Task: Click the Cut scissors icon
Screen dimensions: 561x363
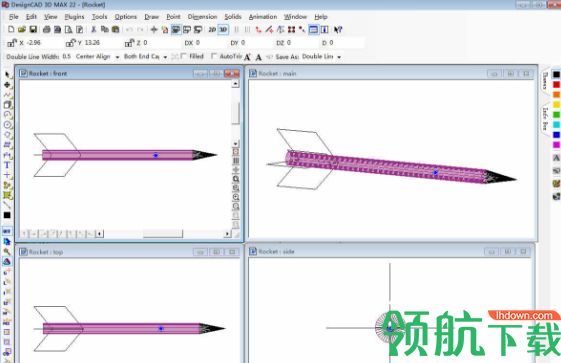Action: [94, 30]
